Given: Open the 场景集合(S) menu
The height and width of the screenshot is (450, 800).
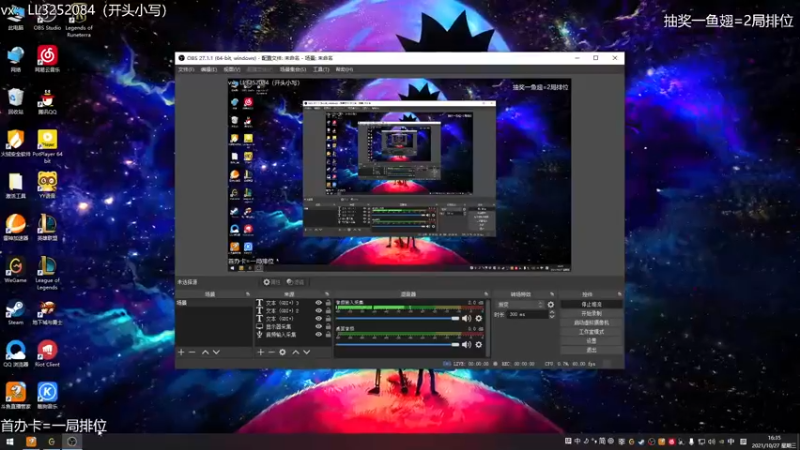Looking at the screenshot, I should coord(293,69).
